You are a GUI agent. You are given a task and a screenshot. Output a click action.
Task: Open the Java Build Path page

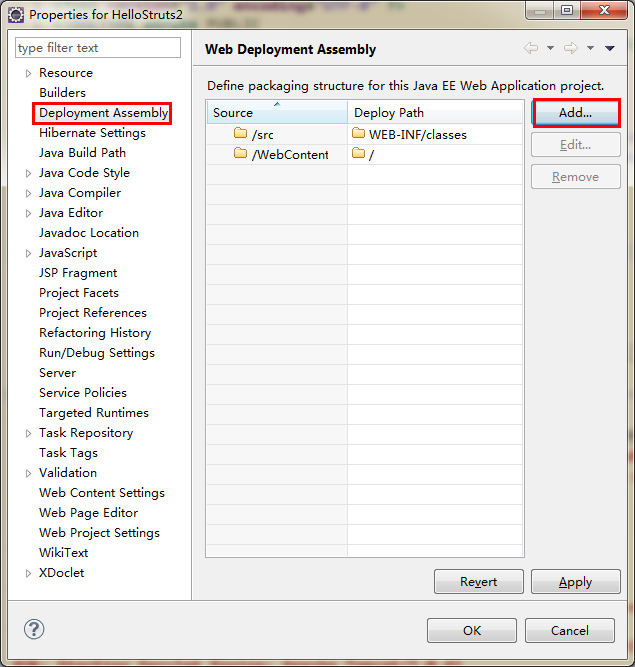tap(82, 153)
